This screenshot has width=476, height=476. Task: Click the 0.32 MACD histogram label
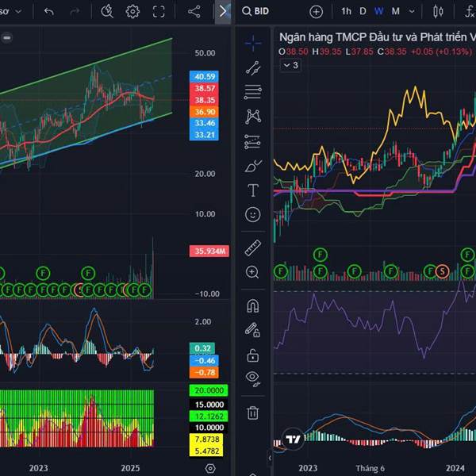pos(202,348)
